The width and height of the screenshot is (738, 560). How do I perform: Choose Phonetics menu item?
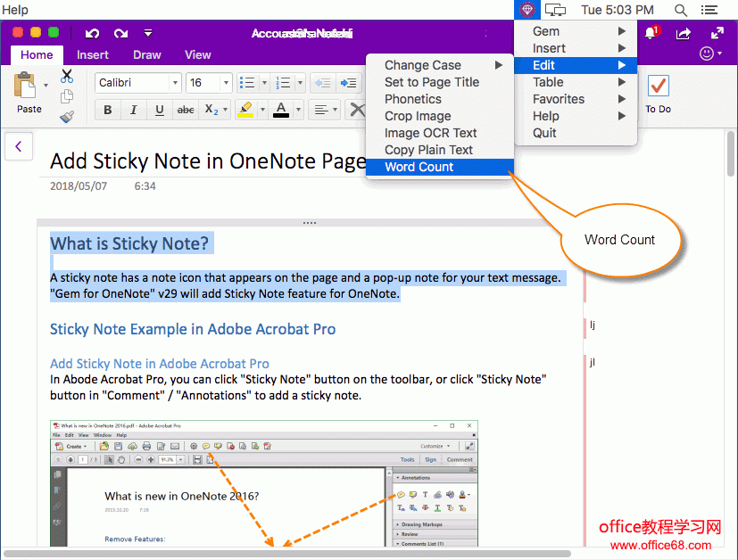pyautogui.click(x=440, y=99)
